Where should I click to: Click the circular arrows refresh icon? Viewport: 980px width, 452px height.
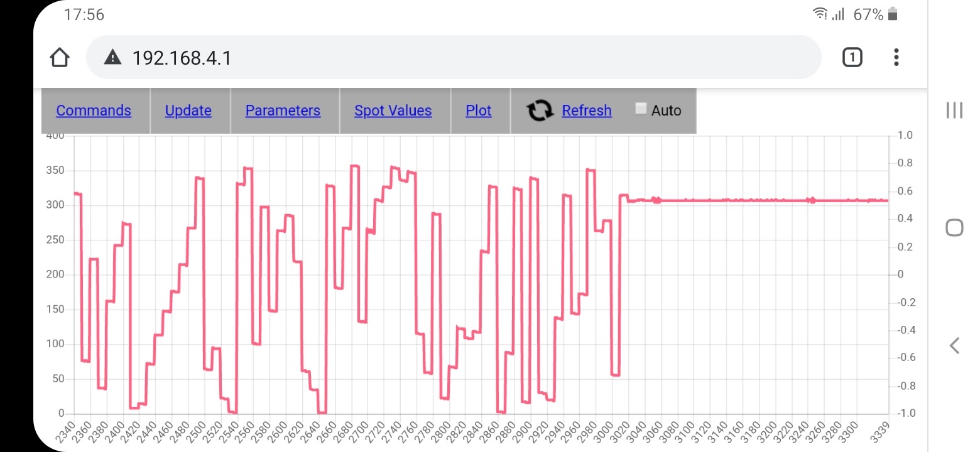(540, 110)
